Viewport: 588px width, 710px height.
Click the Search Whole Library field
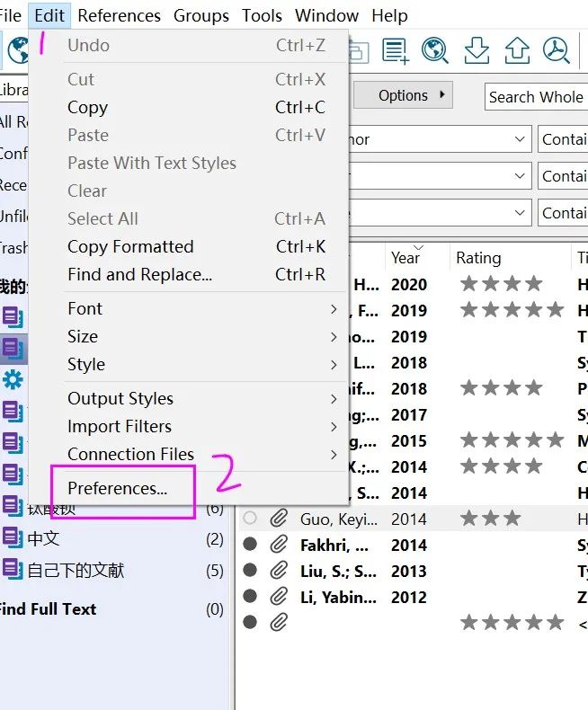point(537,97)
